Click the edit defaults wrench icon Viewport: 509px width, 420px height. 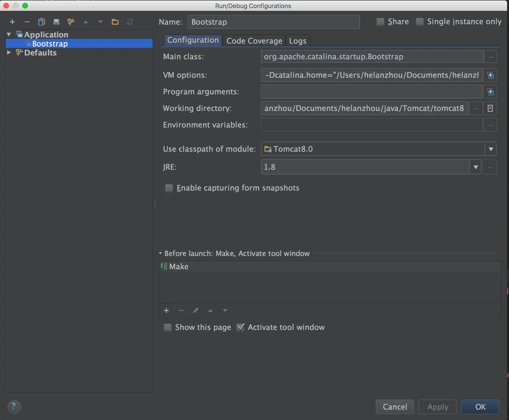[71, 22]
